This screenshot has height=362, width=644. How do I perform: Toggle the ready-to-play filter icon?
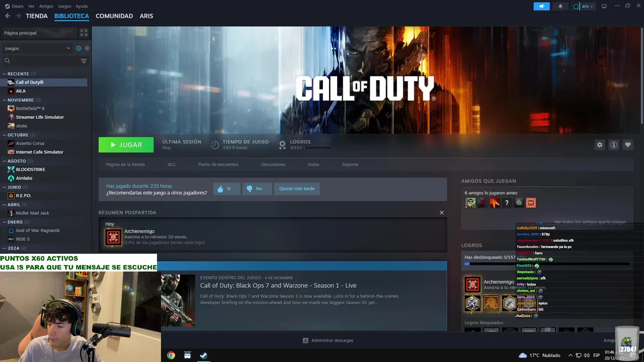[87, 48]
